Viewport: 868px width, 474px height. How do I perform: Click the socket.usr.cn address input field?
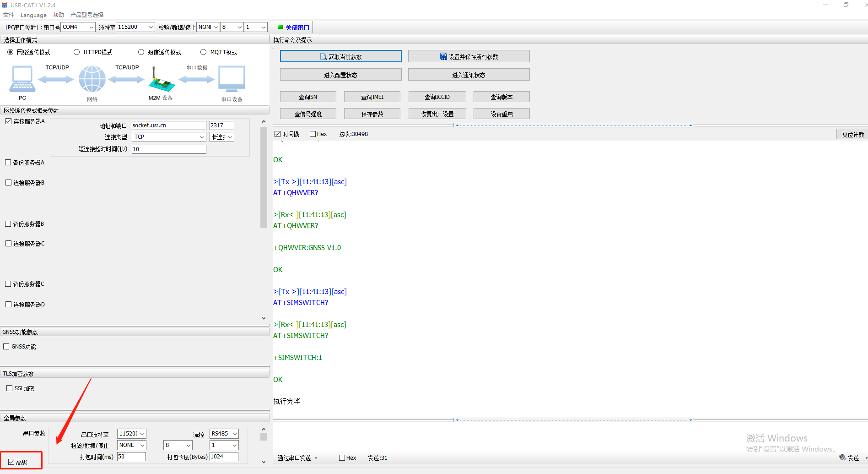(168, 125)
